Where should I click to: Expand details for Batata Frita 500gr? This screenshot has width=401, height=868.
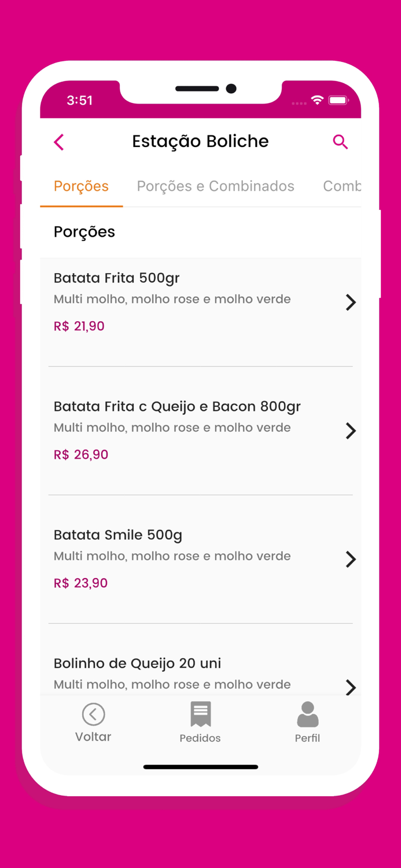[350, 302]
